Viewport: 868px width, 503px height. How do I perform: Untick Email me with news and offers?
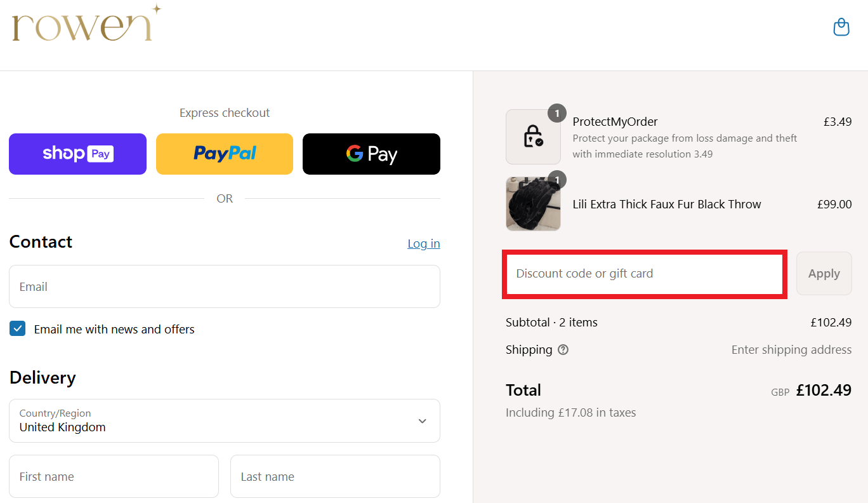(17, 329)
